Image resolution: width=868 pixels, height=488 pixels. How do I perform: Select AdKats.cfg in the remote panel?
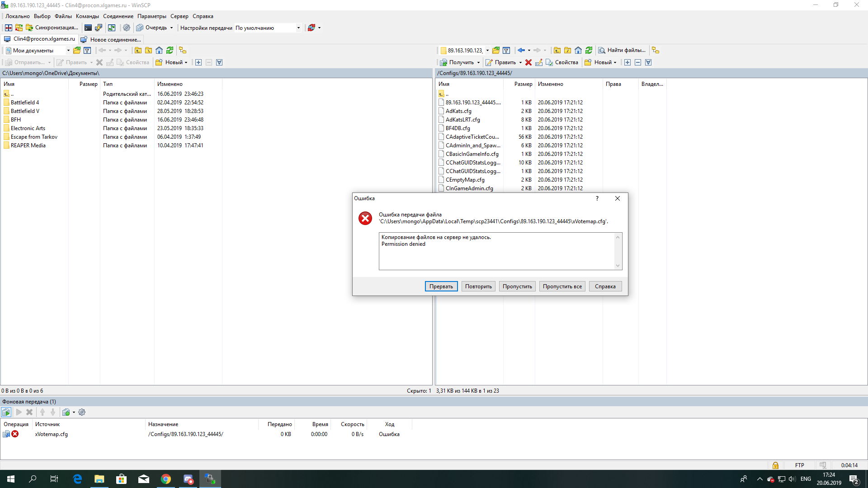(458, 111)
